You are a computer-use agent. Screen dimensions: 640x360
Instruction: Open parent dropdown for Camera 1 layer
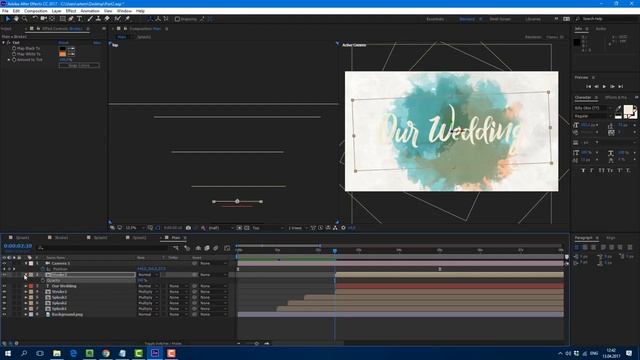[213, 264]
